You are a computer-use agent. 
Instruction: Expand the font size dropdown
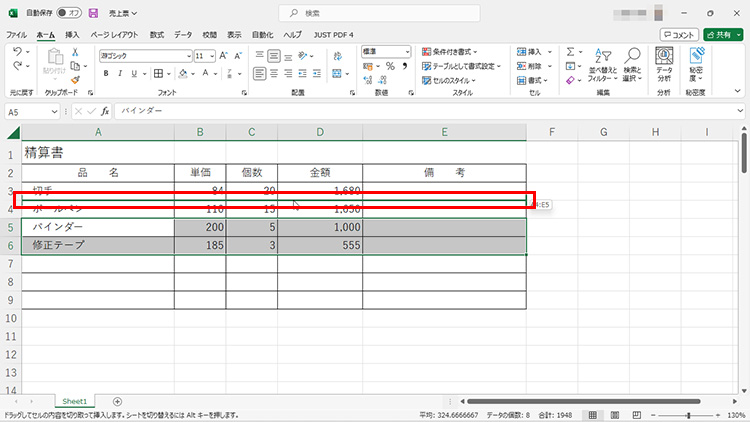212,56
